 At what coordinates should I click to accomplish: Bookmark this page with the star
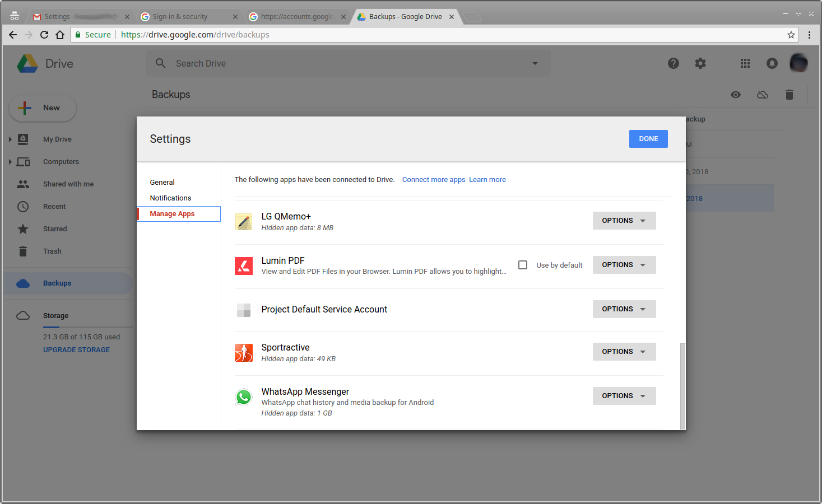(x=791, y=35)
